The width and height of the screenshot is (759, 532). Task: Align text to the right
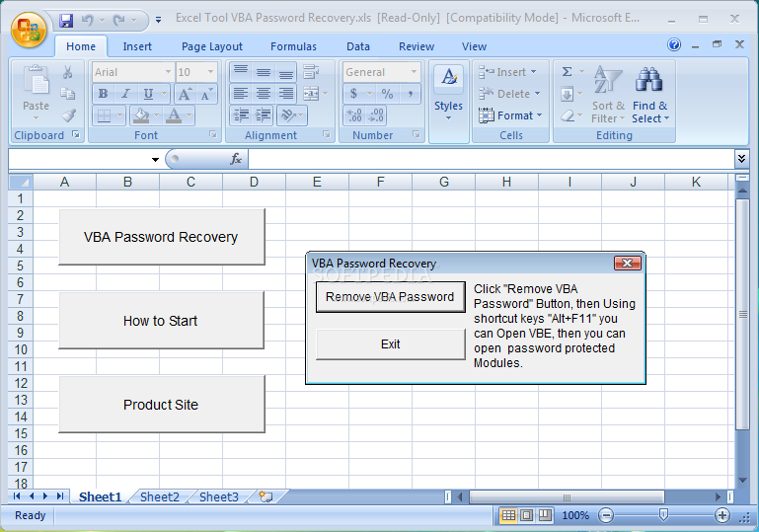point(285,94)
